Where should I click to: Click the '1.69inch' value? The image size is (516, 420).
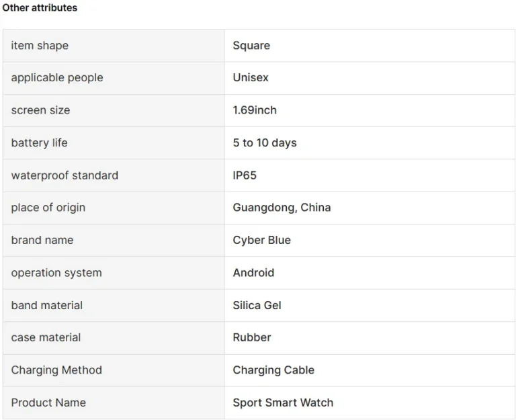(x=255, y=110)
